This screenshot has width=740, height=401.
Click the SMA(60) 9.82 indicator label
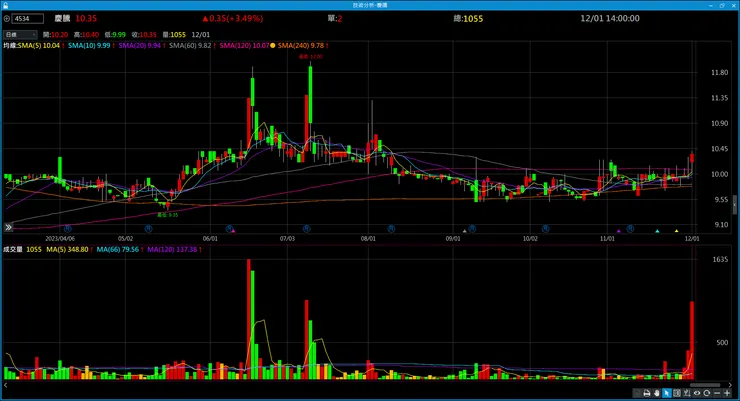(x=190, y=46)
